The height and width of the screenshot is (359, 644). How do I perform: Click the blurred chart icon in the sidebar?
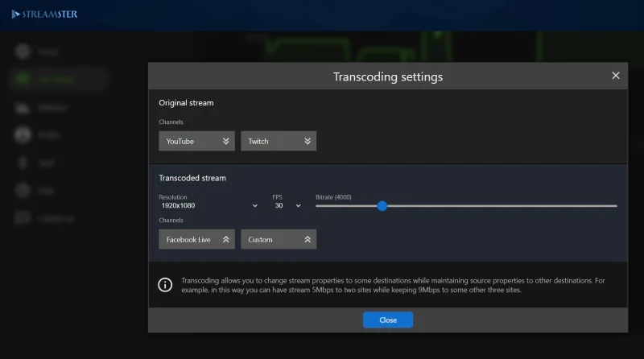pos(23,107)
